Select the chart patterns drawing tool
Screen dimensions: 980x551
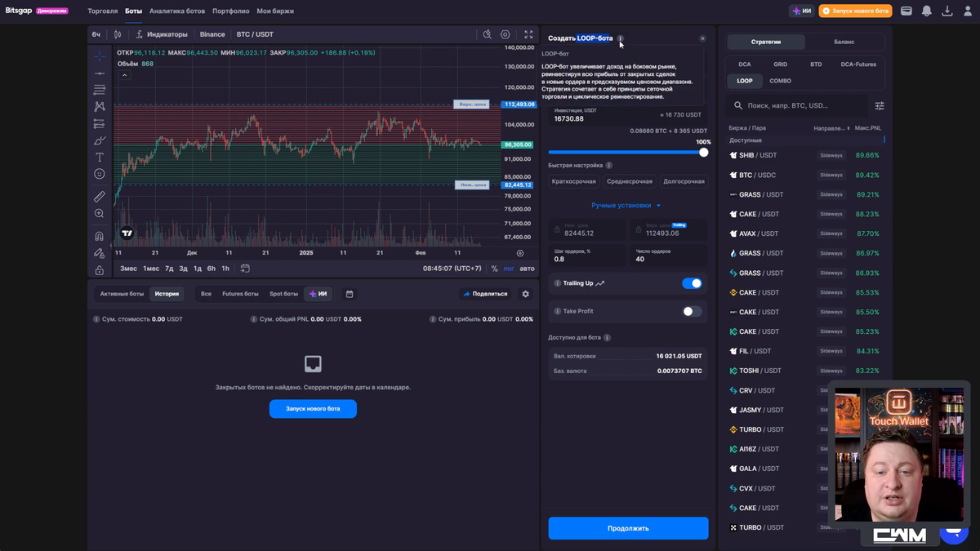pos(99,107)
